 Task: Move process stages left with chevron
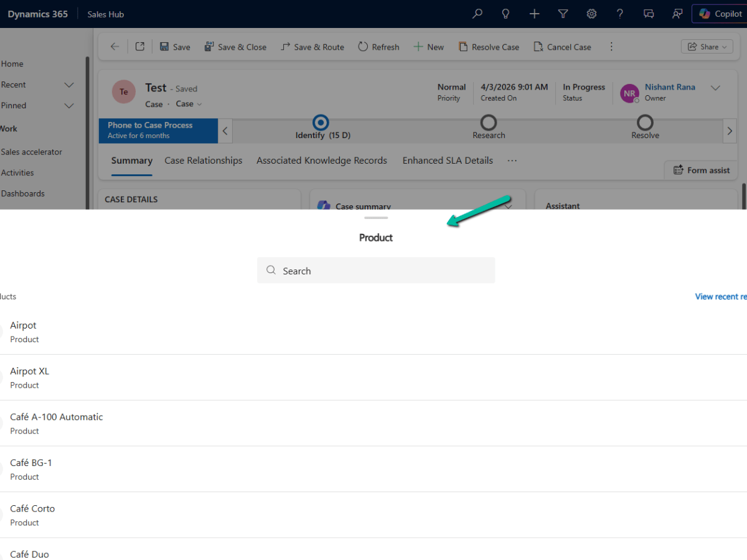coord(225,131)
